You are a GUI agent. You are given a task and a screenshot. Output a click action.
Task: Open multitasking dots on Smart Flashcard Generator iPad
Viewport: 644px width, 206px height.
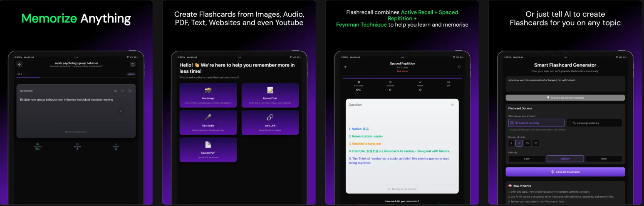click(565, 57)
